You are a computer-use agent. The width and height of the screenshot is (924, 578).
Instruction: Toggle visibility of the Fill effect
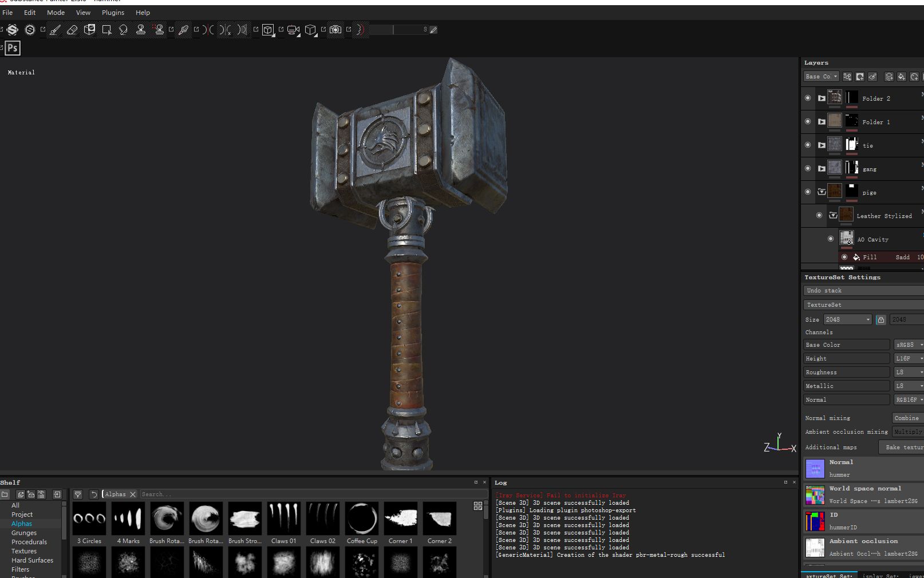pyautogui.click(x=844, y=258)
